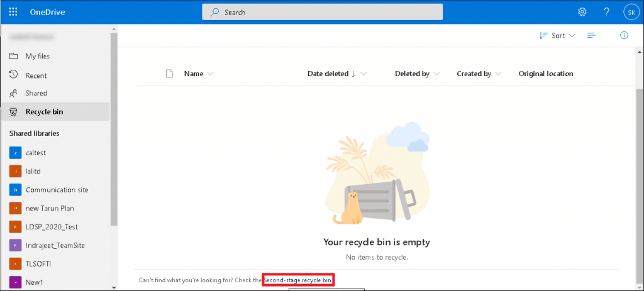
Task: Click the TLSOFT! library icon
Action: click(x=15, y=264)
